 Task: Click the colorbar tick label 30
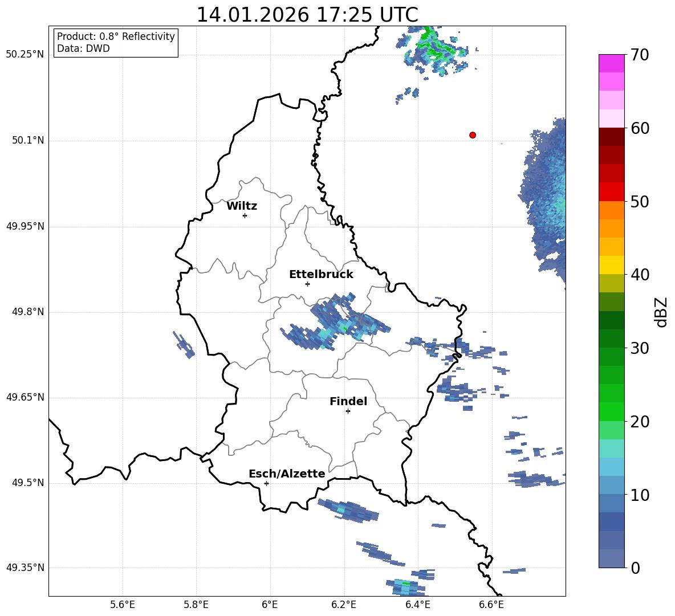640,348
